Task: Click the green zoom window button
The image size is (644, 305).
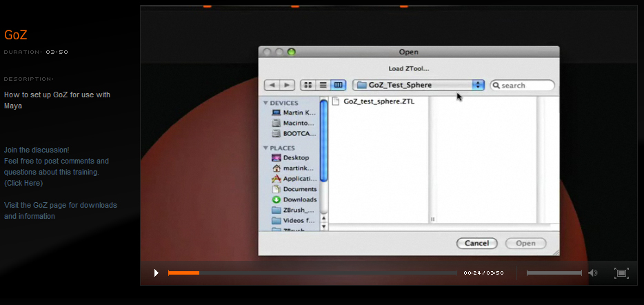Action: (291, 52)
